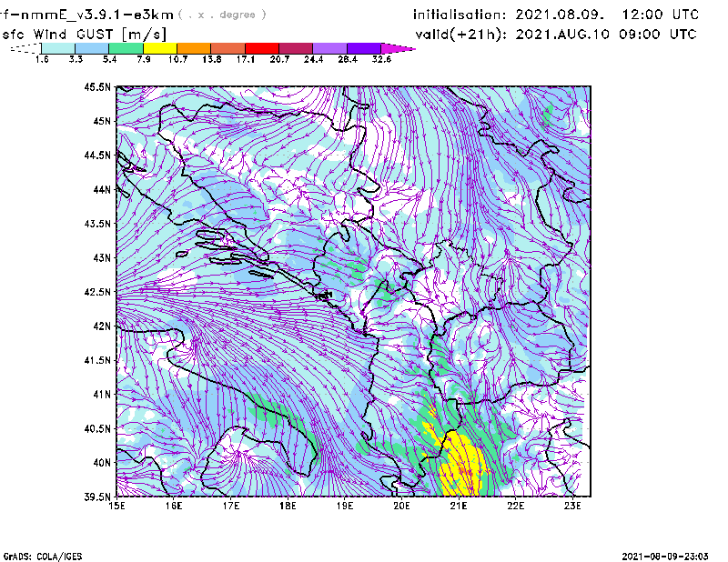Click the legend value 20.7

(x=279, y=59)
